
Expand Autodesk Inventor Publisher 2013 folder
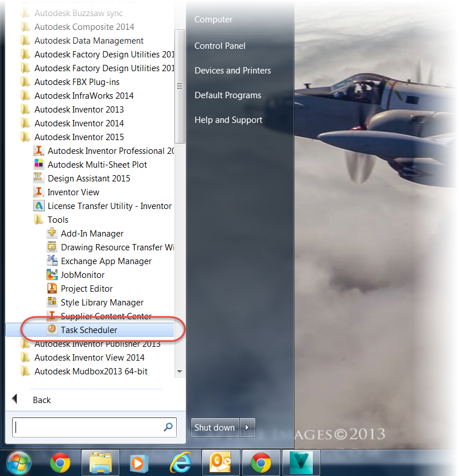point(91,343)
